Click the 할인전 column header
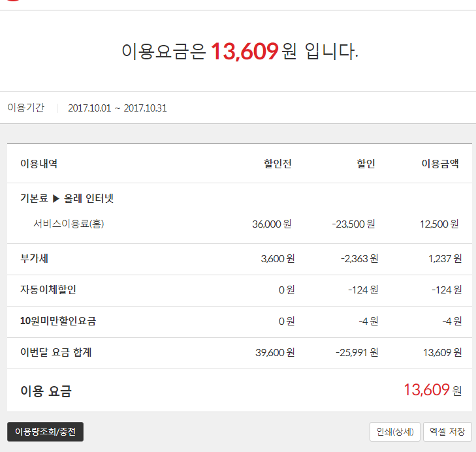This screenshot has height=452, width=476. coord(277,164)
